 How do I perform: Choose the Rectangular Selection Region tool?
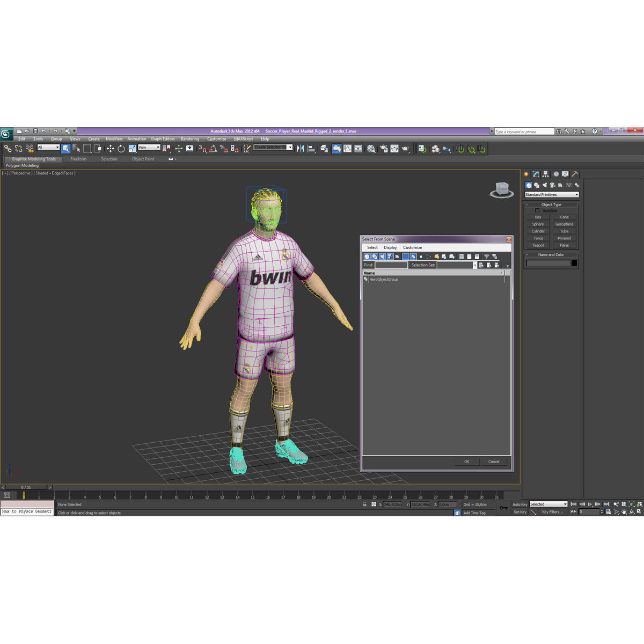(x=87, y=149)
